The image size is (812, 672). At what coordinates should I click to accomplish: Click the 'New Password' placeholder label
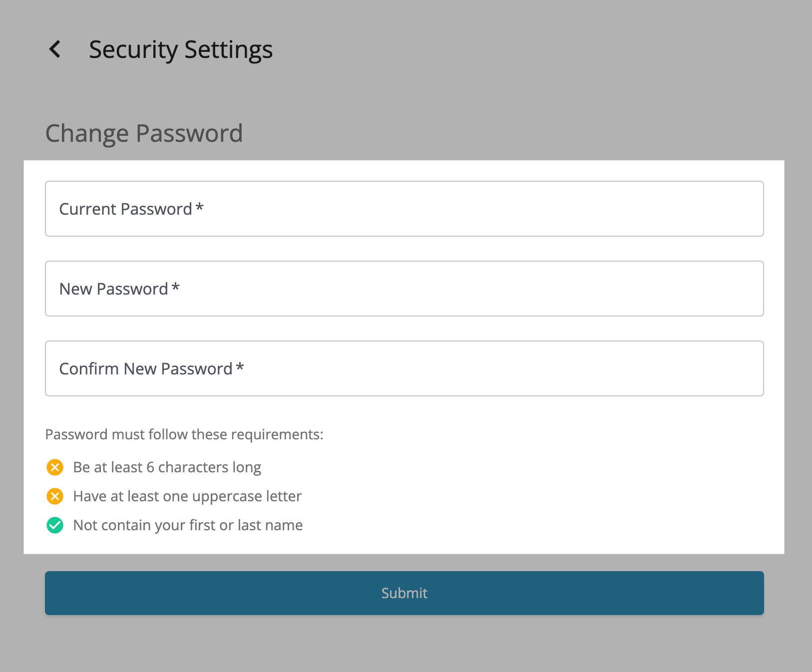(x=113, y=289)
